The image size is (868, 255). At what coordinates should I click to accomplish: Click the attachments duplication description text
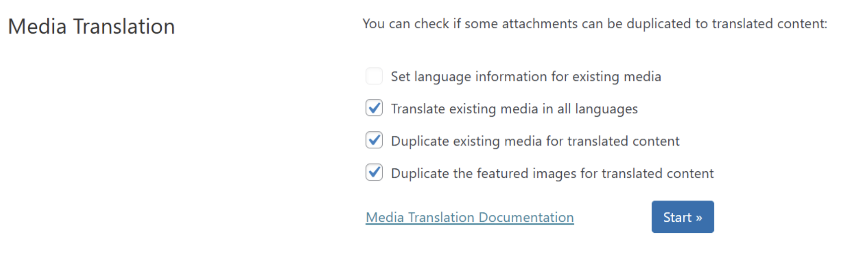coord(595,24)
